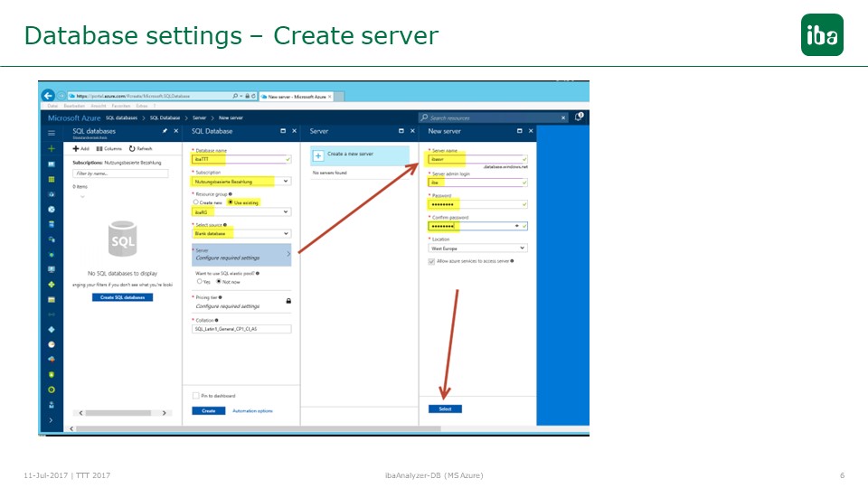Click the SQL databases blade horizontal scrollbar

coord(118,413)
